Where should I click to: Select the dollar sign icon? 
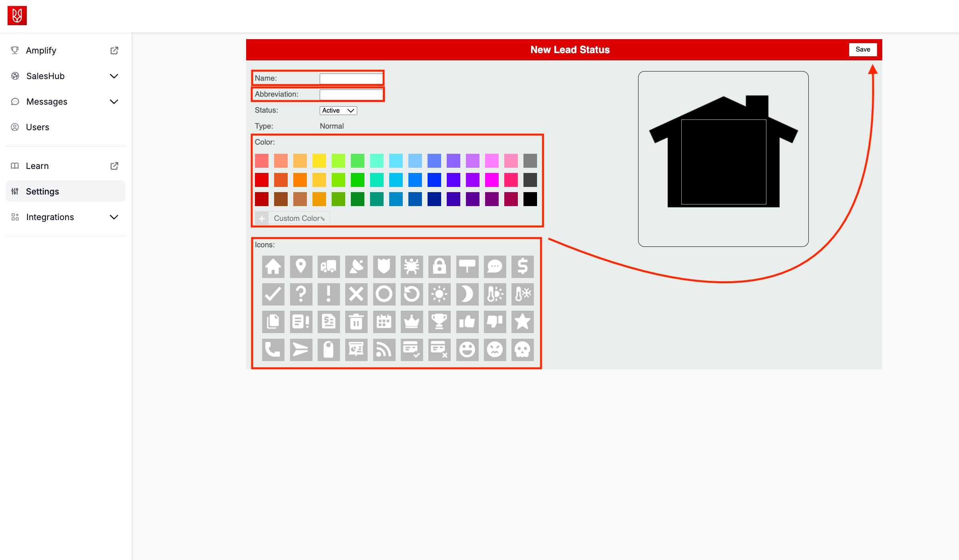(523, 266)
